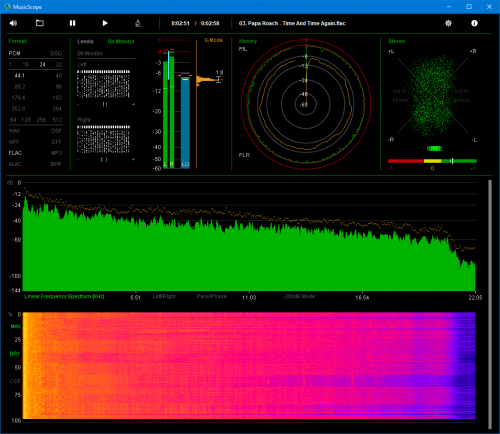
Task: Click the speaker volume icon
Action: click(13, 23)
